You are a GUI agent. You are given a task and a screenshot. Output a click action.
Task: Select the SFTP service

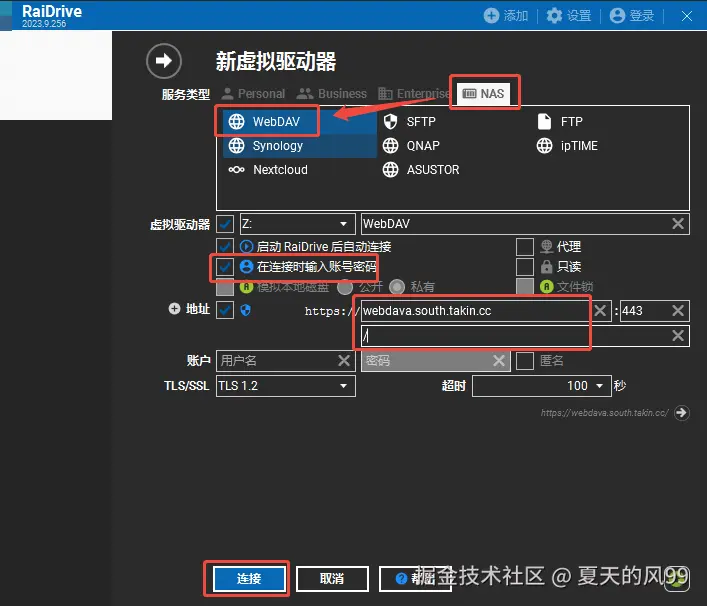[x=409, y=122]
